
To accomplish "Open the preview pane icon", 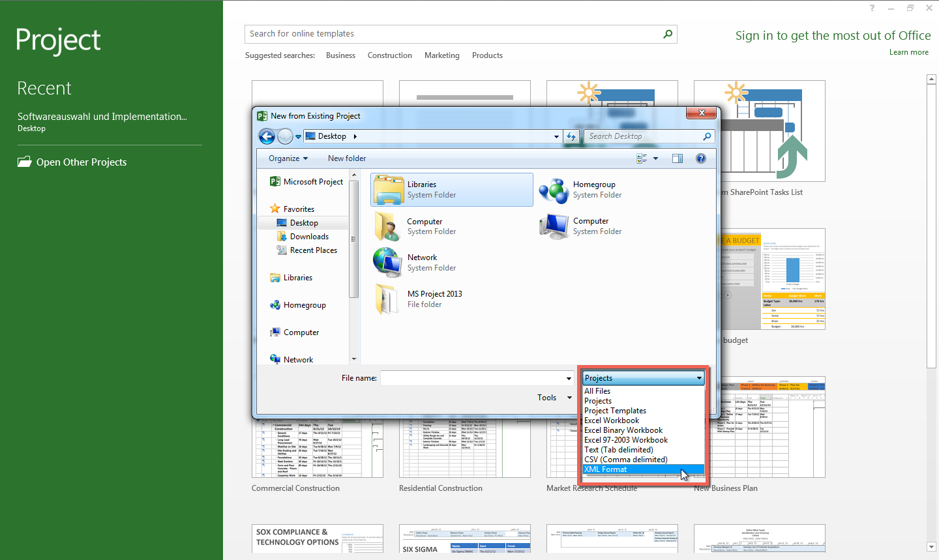I will pos(677,158).
